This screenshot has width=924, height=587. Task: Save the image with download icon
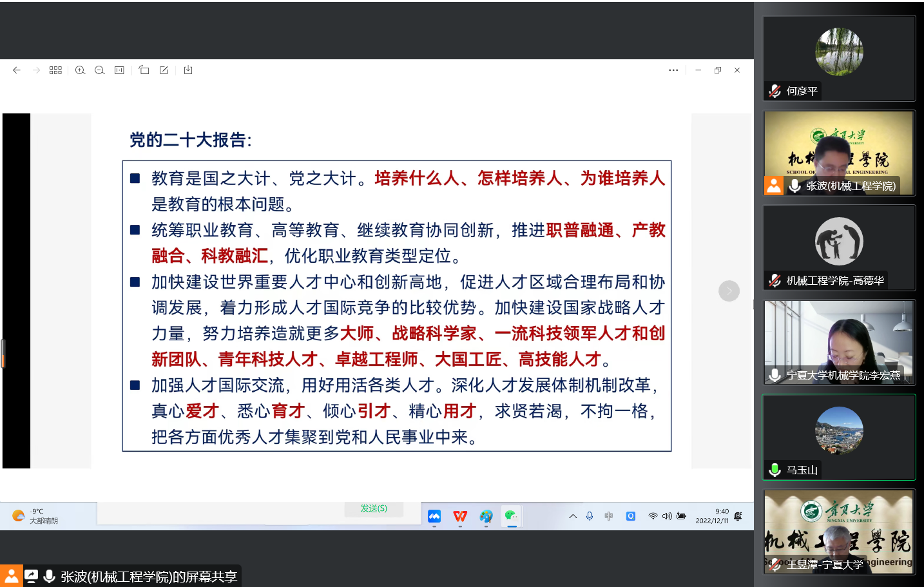tap(188, 70)
